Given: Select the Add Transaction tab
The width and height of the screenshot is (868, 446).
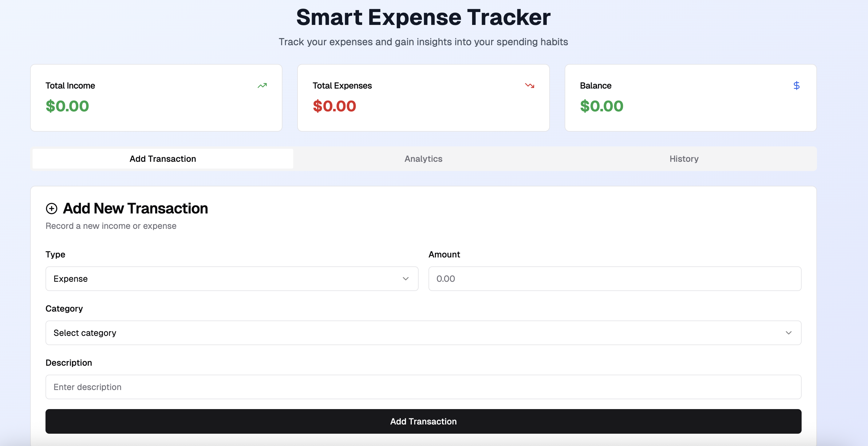Looking at the screenshot, I should pos(162,159).
